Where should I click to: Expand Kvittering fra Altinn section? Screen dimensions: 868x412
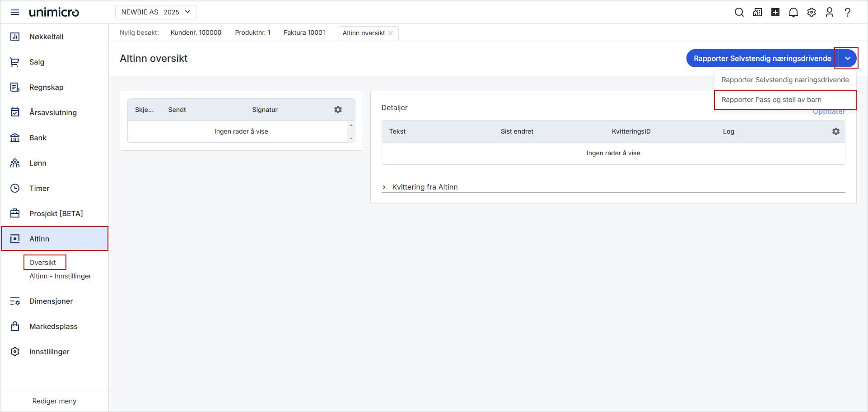tap(384, 187)
